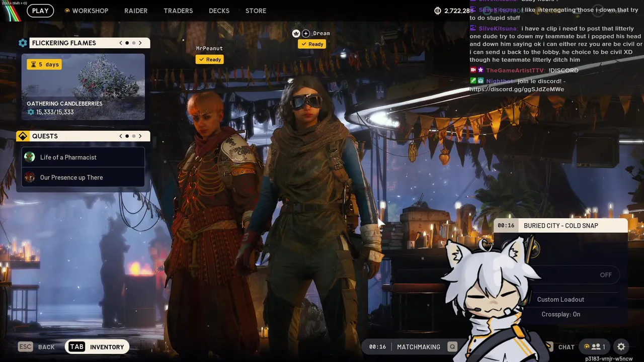Select the Custom Loadout option

point(560,299)
